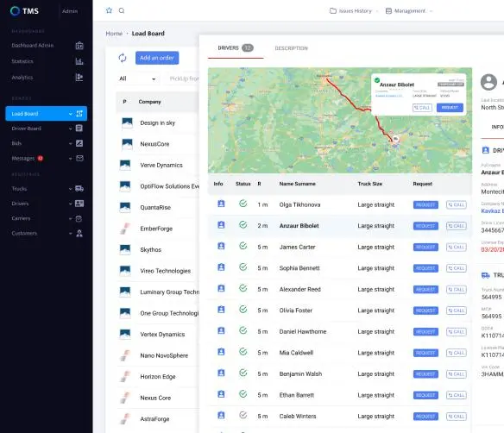Screen dimensions: 504x433
Task: Switch to the DRIVERS tab
Action: (236, 48)
